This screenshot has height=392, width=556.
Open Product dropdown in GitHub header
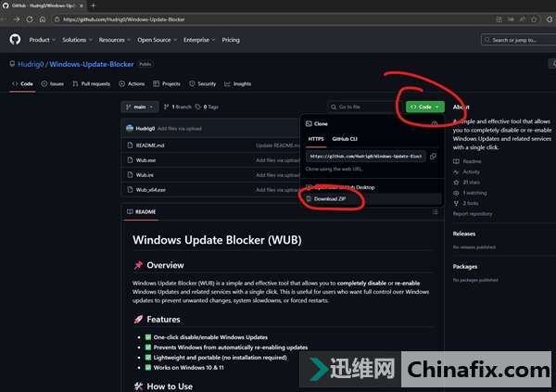coord(42,40)
